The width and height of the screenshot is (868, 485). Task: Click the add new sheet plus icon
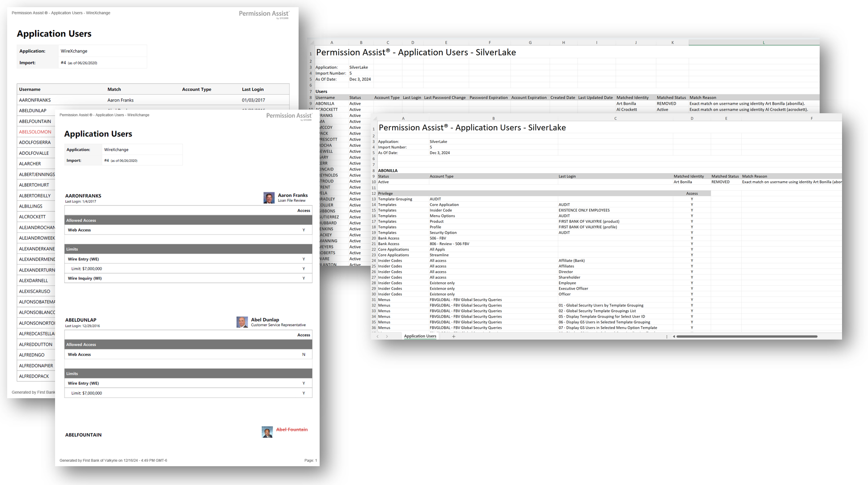(x=453, y=336)
